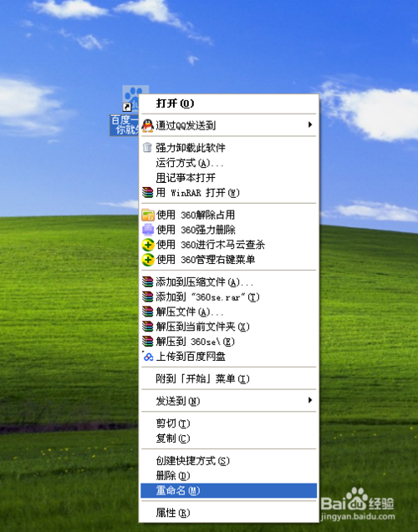418x532 pixels.
Task: Choose 用 WinRAR 打开(W)
Action: click(229, 193)
